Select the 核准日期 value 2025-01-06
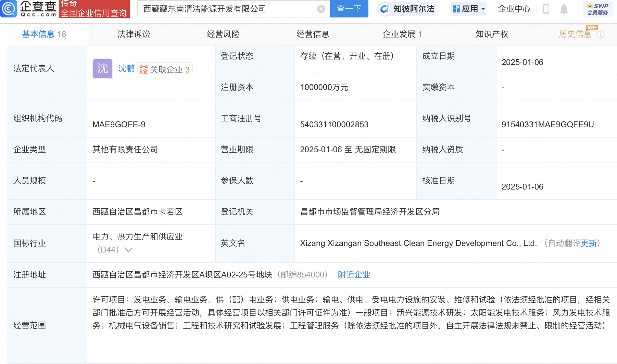This screenshot has width=617, height=364. 522,187
